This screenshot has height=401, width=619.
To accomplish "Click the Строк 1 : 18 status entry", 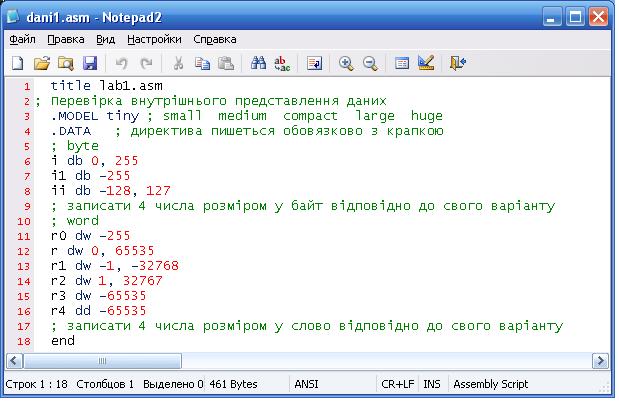I will tap(36, 384).
